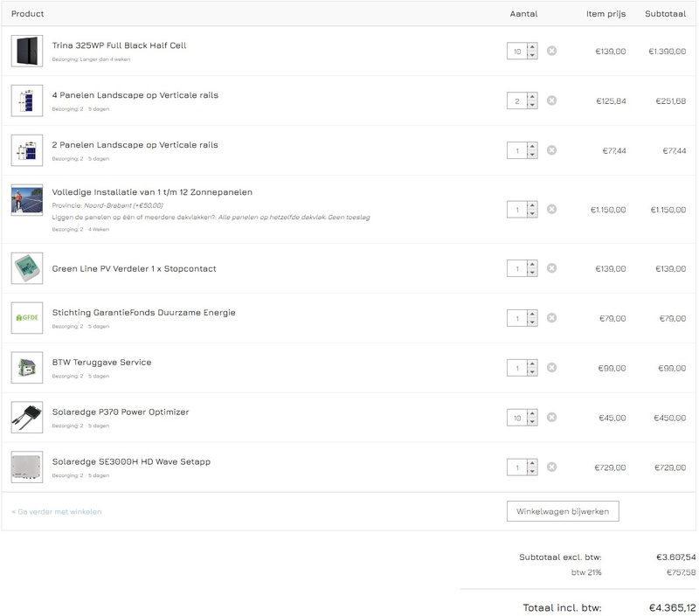The image size is (699, 616).
Task: Remove 4 Panelen Landscape item from cart
Action: click(x=551, y=100)
